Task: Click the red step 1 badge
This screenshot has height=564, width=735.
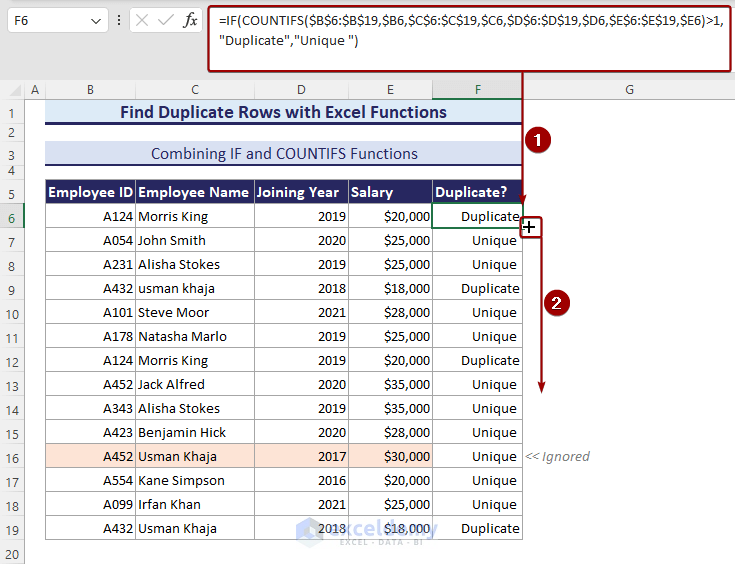Action: (538, 141)
